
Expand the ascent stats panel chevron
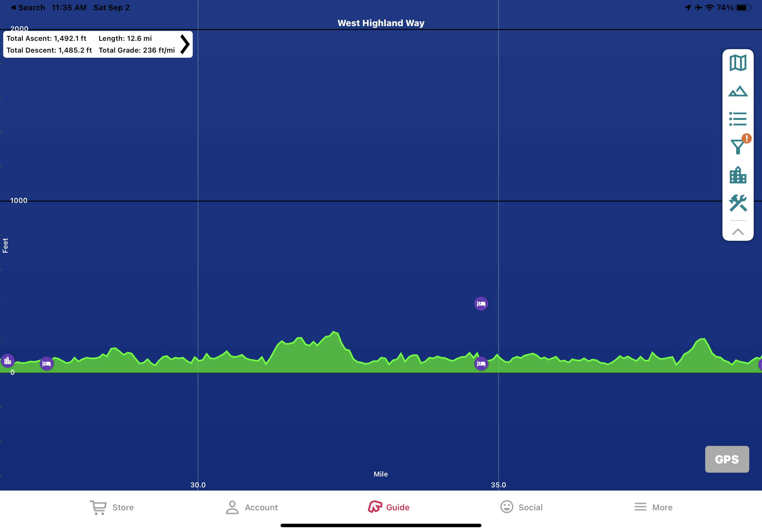185,44
